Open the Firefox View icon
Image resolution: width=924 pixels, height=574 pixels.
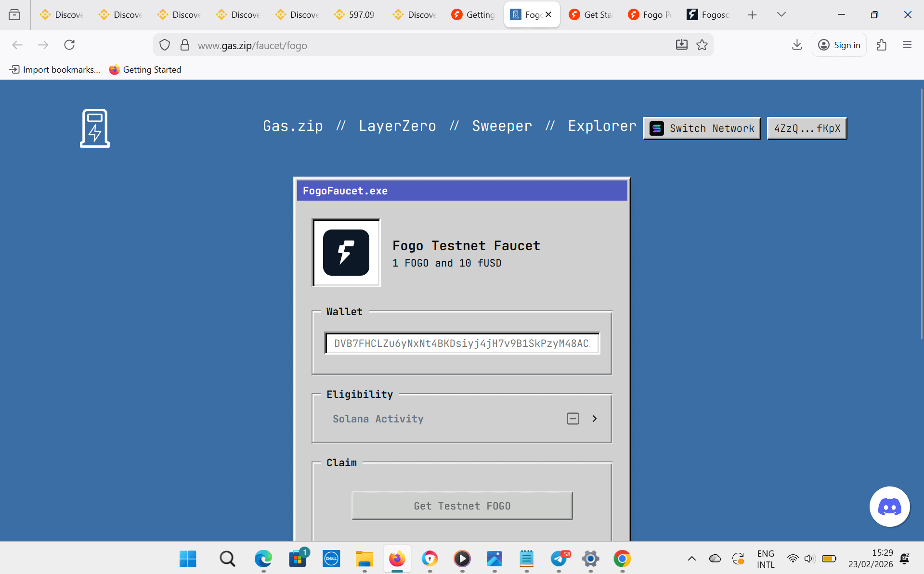[x=15, y=15]
